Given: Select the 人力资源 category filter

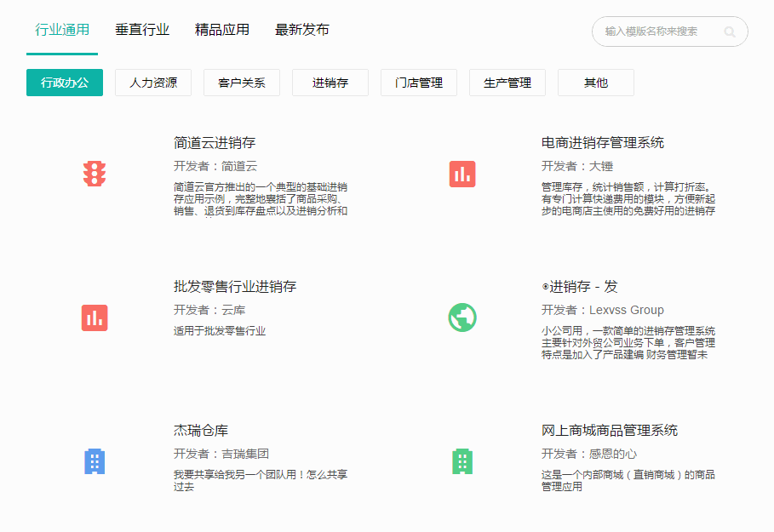Looking at the screenshot, I should tap(153, 83).
